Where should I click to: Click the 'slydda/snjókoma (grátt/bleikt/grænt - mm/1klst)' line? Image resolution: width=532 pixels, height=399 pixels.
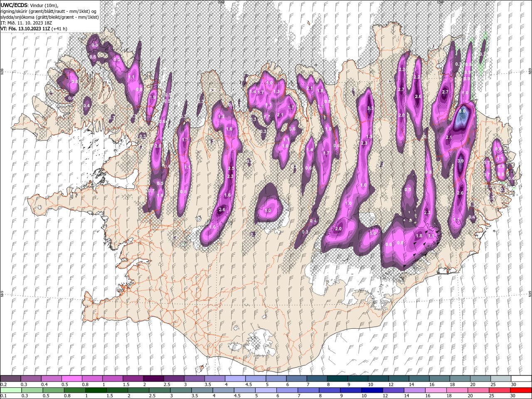coord(49,17)
